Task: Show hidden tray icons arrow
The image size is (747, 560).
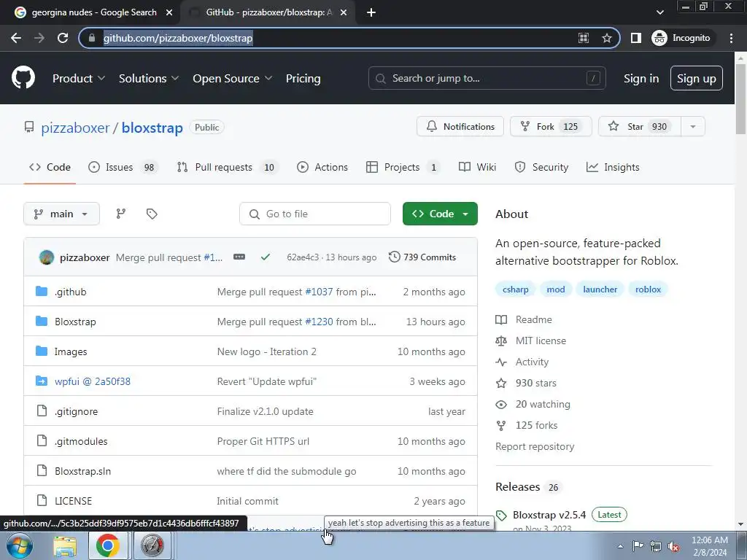Action: click(620, 546)
